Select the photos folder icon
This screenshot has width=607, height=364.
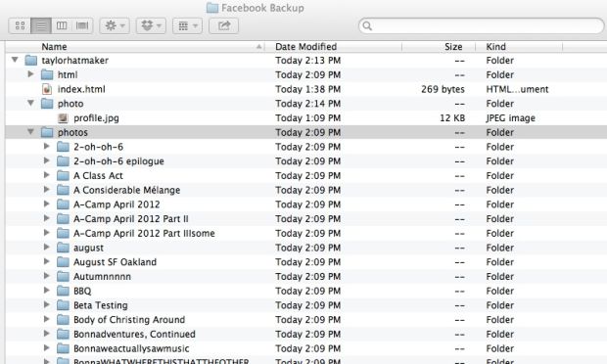47,132
